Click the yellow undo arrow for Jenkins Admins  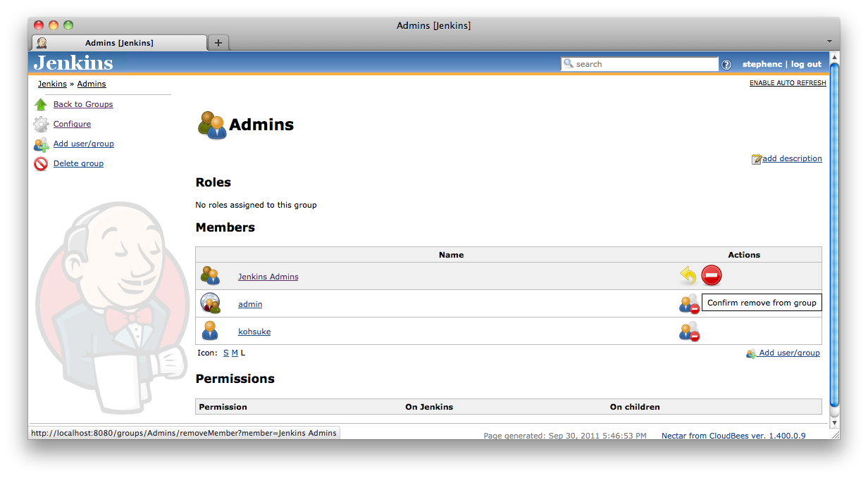click(x=688, y=276)
